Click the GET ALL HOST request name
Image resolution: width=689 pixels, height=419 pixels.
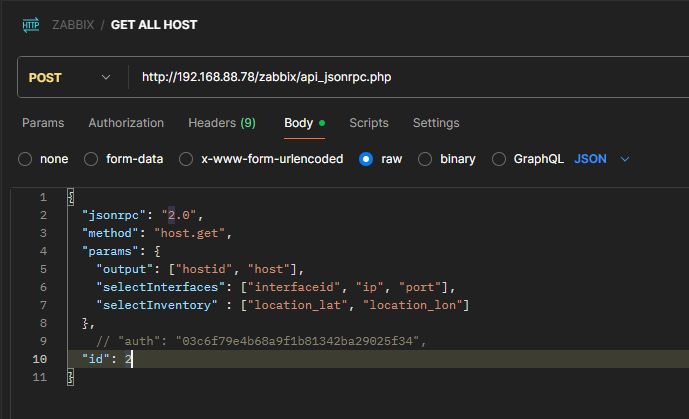coord(154,24)
